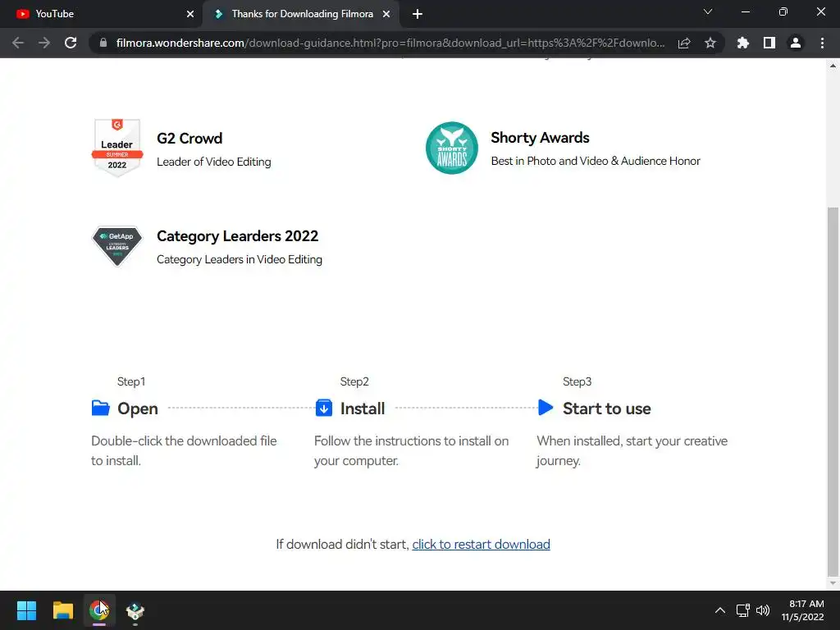Click the installer box icon in the taskbar
This screenshot has height=630, width=840.
135,610
